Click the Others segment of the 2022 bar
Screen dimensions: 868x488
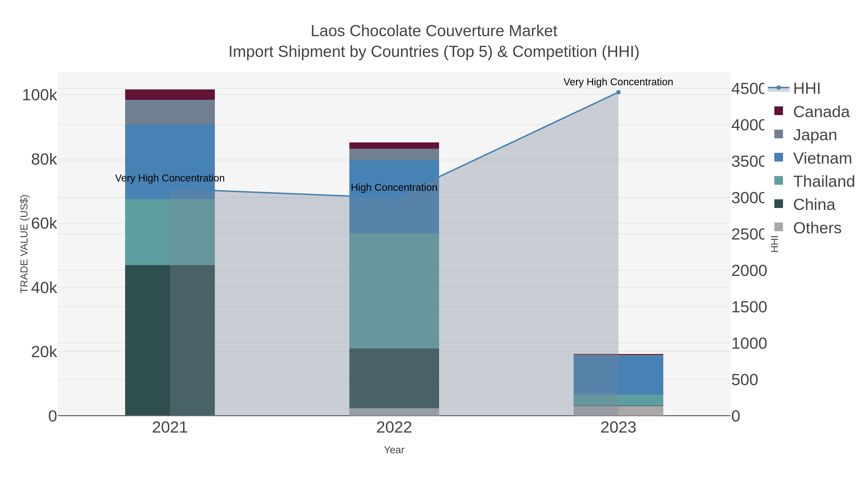tap(394, 412)
